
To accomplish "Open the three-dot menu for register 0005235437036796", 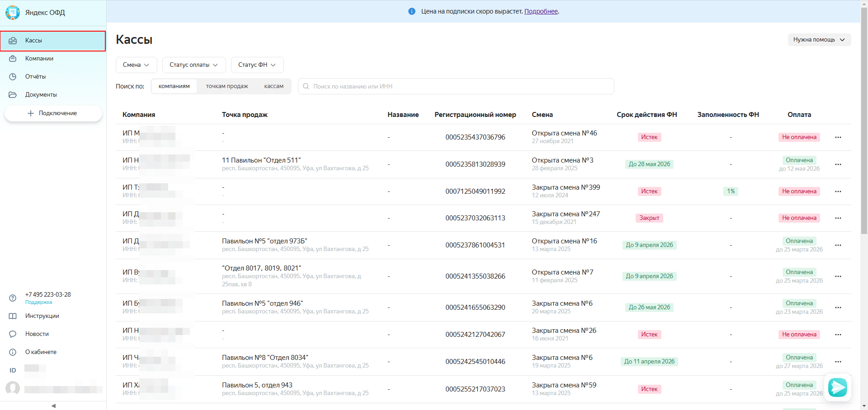I will (838, 137).
